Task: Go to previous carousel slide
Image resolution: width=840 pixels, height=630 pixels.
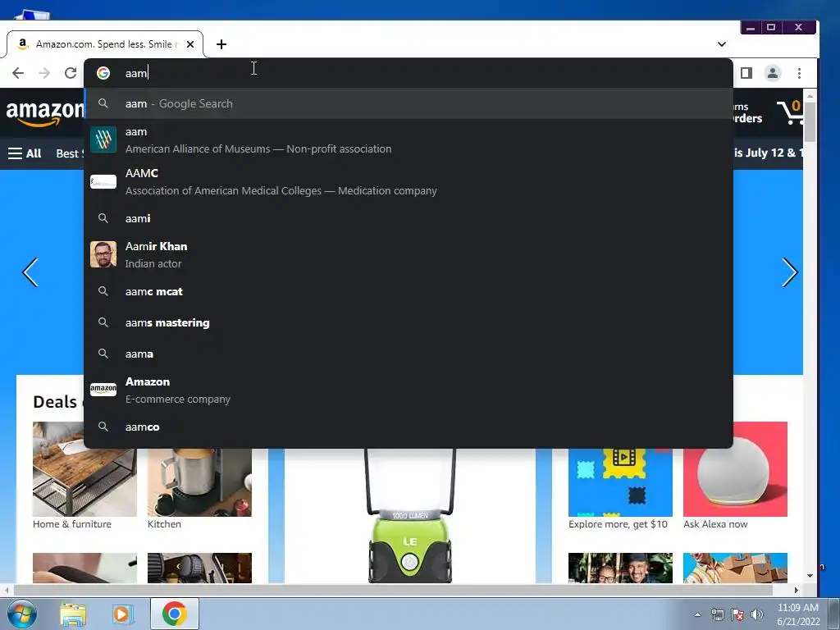Action: (30, 272)
